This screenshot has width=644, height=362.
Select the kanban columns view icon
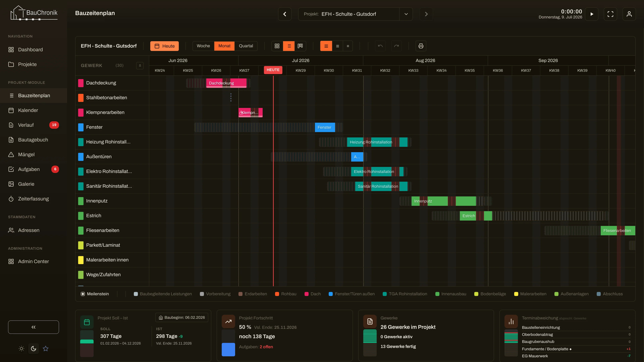pyautogui.click(x=300, y=46)
